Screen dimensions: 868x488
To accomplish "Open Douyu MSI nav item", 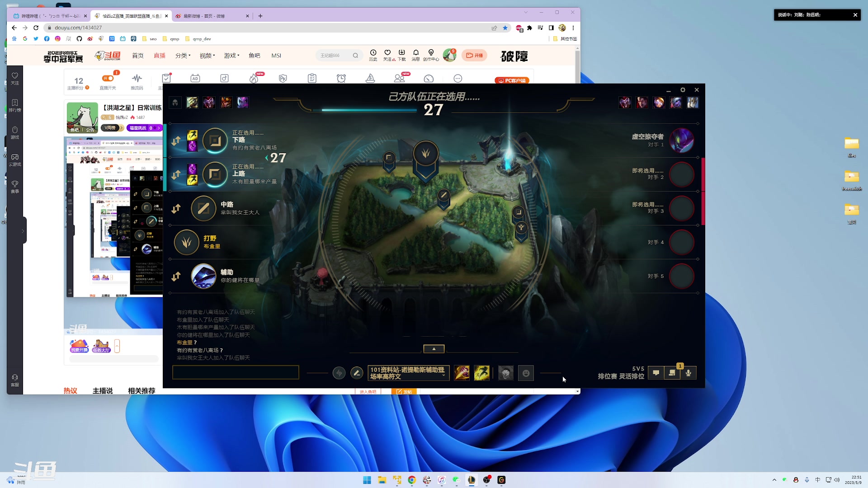I will 276,56.
